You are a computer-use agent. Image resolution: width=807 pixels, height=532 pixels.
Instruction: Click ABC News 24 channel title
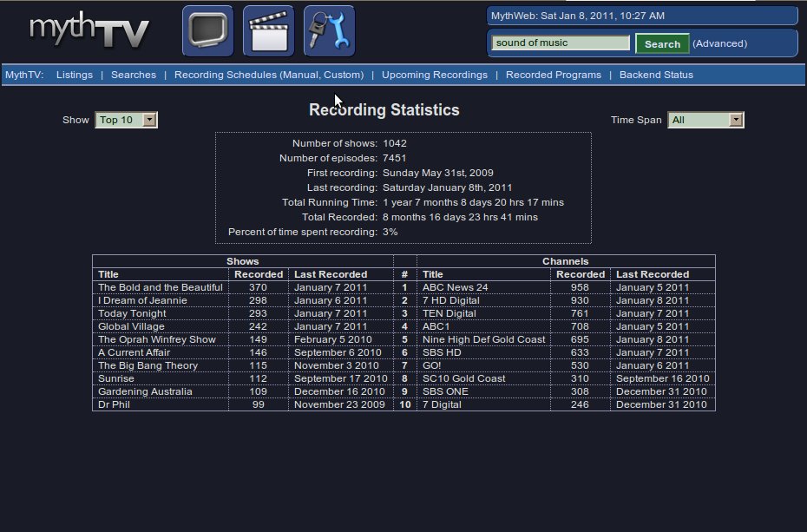click(x=455, y=287)
